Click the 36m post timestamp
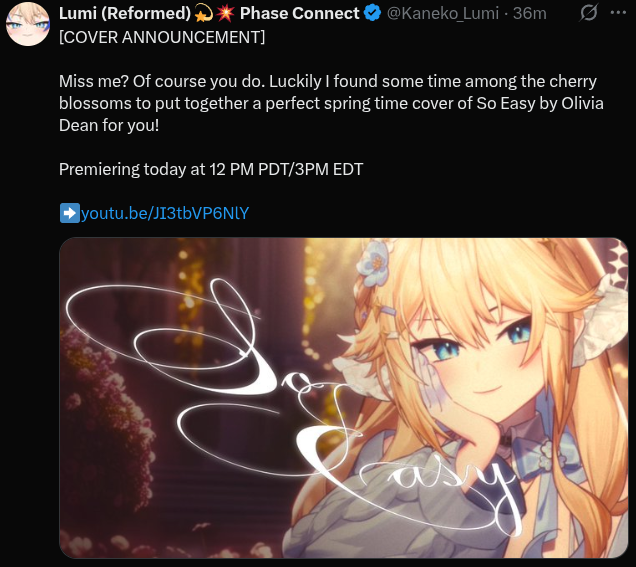This screenshot has height=567, width=636. pos(529,14)
